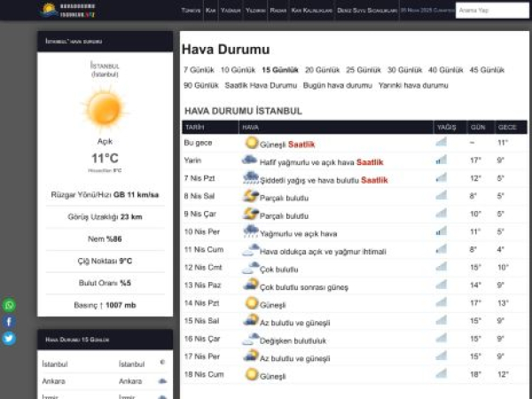
Task: Open the Kar menu item
Action: [210, 10]
